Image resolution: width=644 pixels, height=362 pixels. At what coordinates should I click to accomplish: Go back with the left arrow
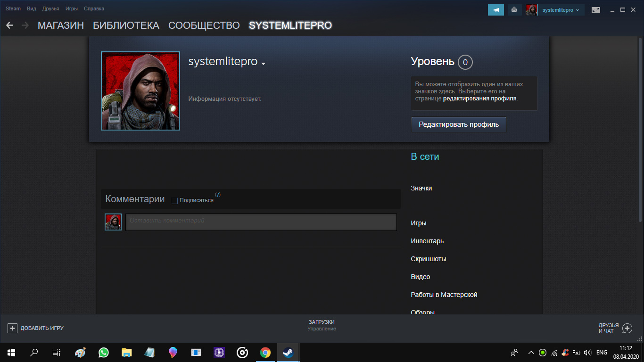(9, 25)
